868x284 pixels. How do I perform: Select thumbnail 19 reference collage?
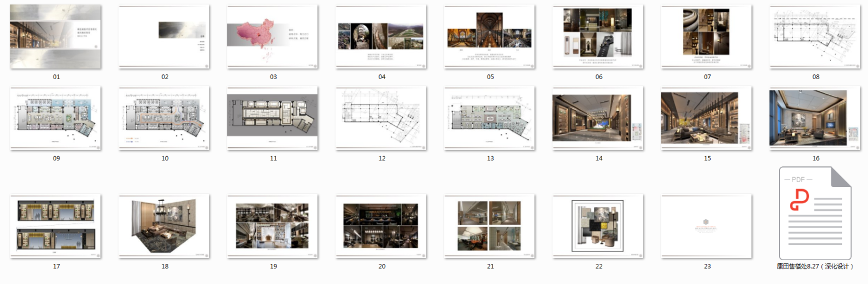[273, 226]
